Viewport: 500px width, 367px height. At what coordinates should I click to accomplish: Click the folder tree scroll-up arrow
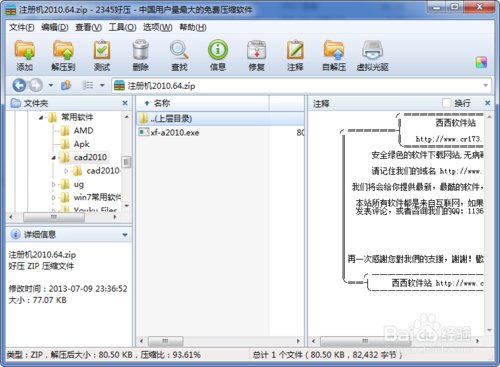pos(126,117)
